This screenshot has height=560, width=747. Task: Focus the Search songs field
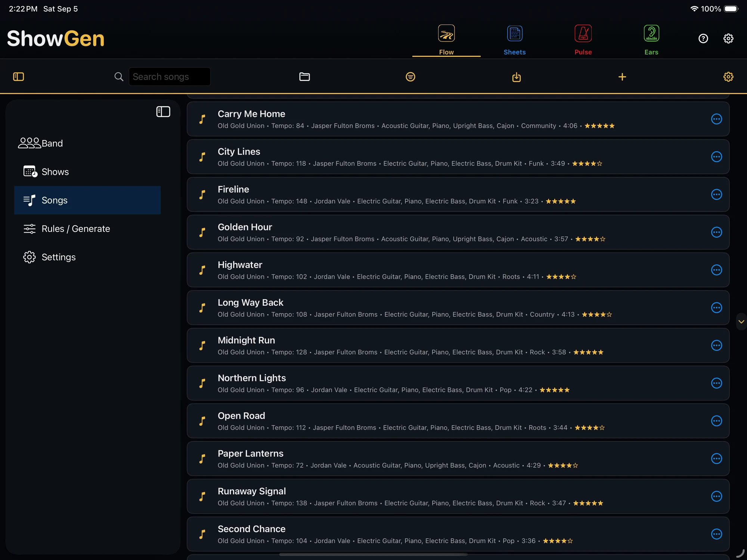pyautogui.click(x=170, y=77)
